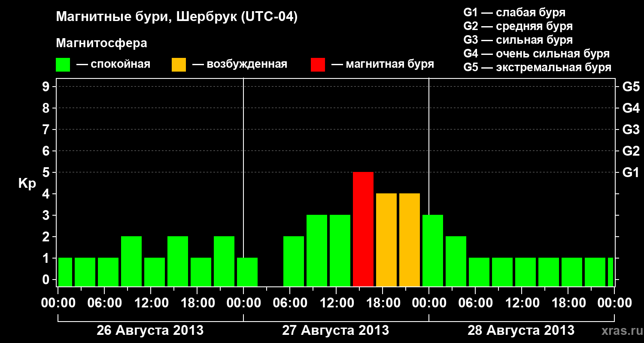This screenshot has height=343, width=644.
Task: Click the 'G4 — очень сильная буря' line
Action: click(537, 54)
